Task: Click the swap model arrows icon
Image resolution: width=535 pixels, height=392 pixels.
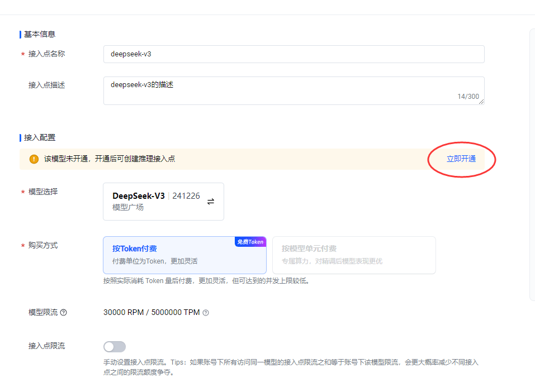Action: [211, 202]
